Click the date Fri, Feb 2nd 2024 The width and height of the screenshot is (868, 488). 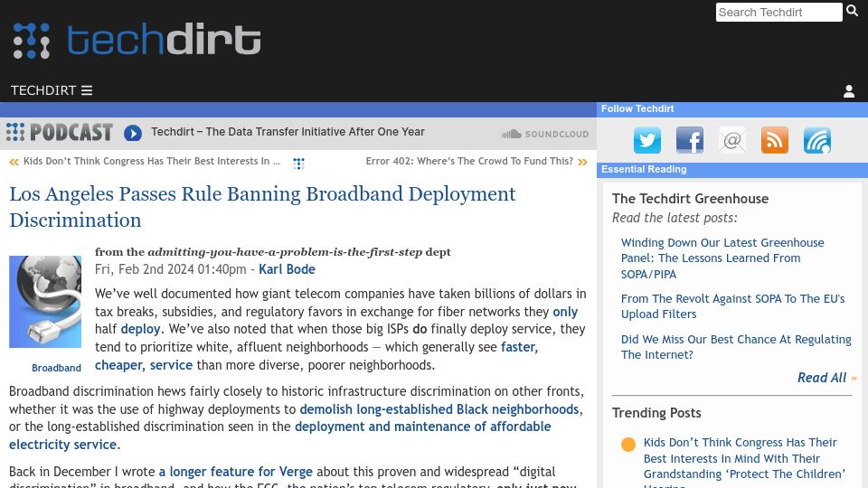[171, 269]
